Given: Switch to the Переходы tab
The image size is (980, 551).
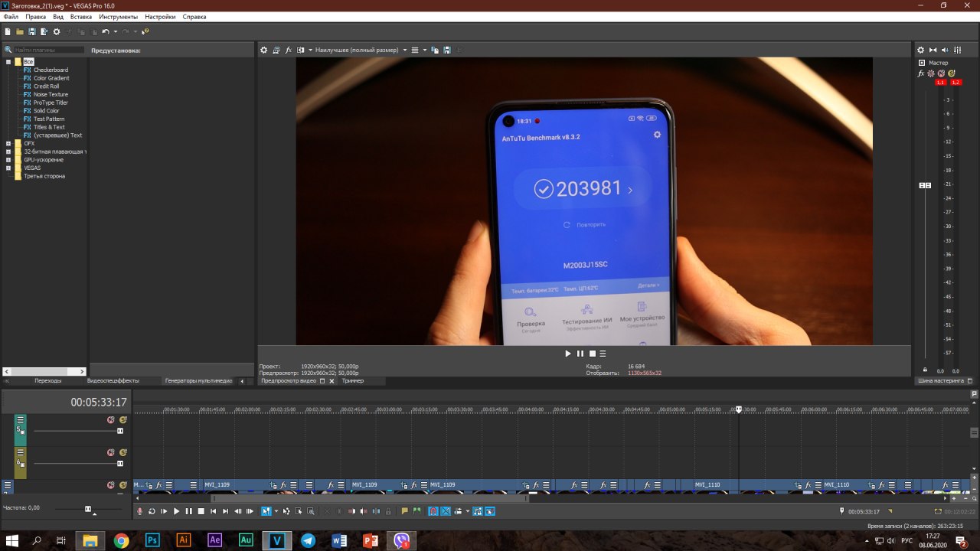Looking at the screenshot, I should tap(47, 380).
